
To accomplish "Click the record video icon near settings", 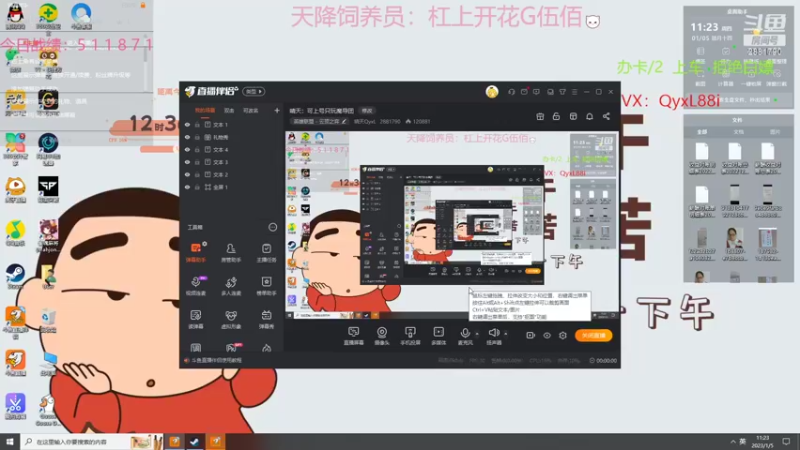I will (x=530, y=335).
